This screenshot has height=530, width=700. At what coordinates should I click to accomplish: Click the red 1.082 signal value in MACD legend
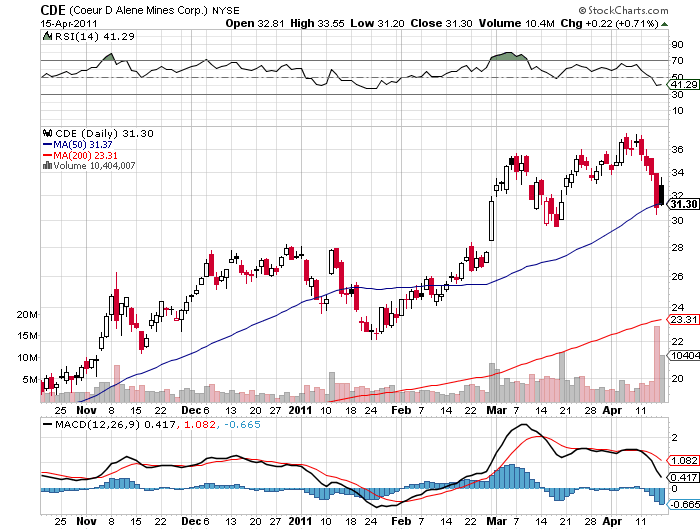200,425
